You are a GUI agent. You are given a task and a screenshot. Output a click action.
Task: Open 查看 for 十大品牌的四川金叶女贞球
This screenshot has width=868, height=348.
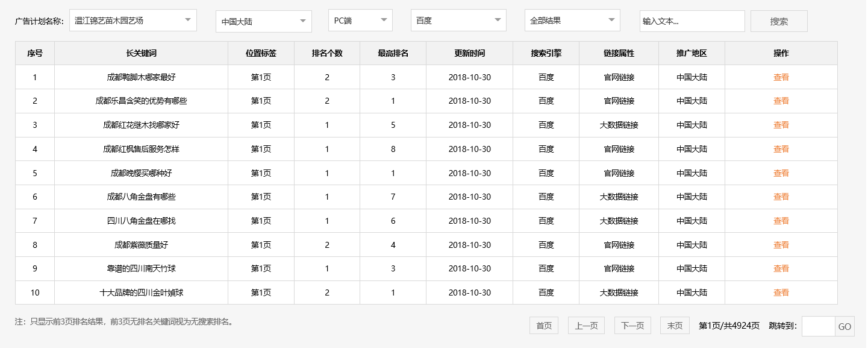(x=781, y=293)
